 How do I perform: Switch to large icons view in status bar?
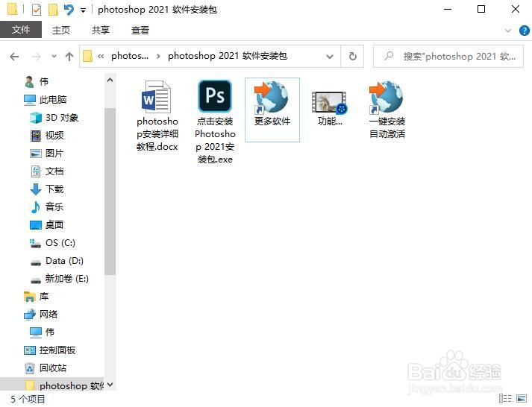(x=522, y=399)
